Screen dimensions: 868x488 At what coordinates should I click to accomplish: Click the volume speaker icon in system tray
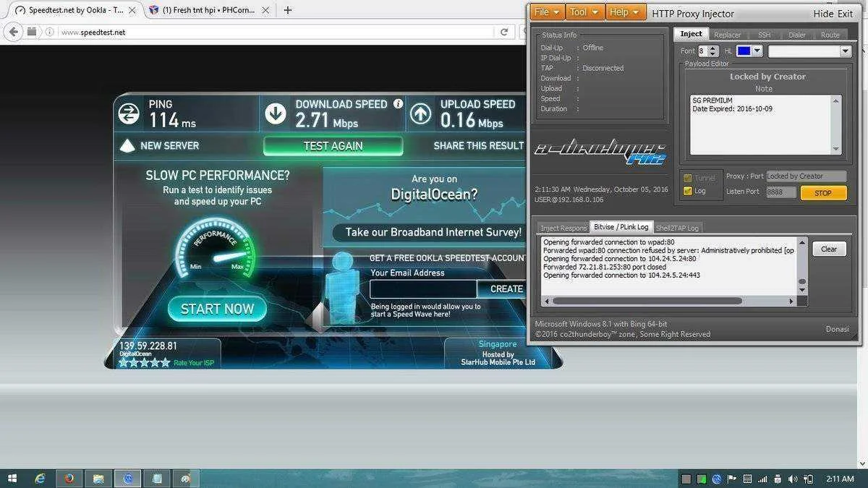(x=793, y=479)
